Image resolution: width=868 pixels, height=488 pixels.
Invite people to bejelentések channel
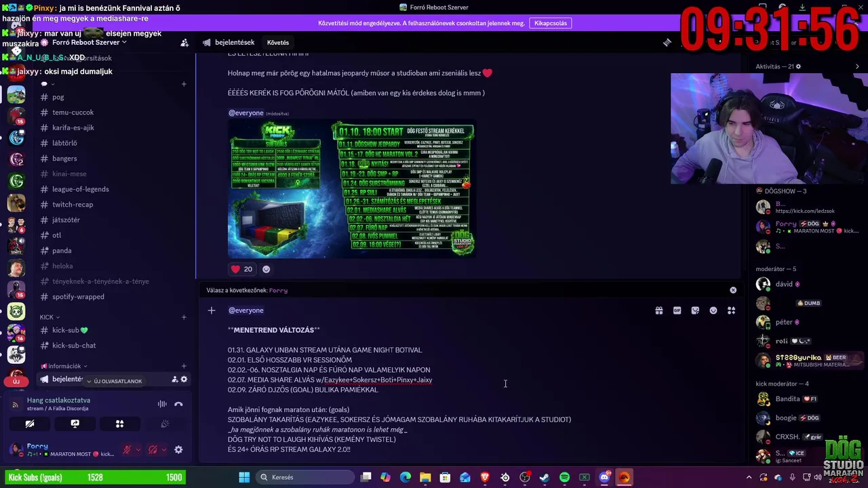point(174,380)
